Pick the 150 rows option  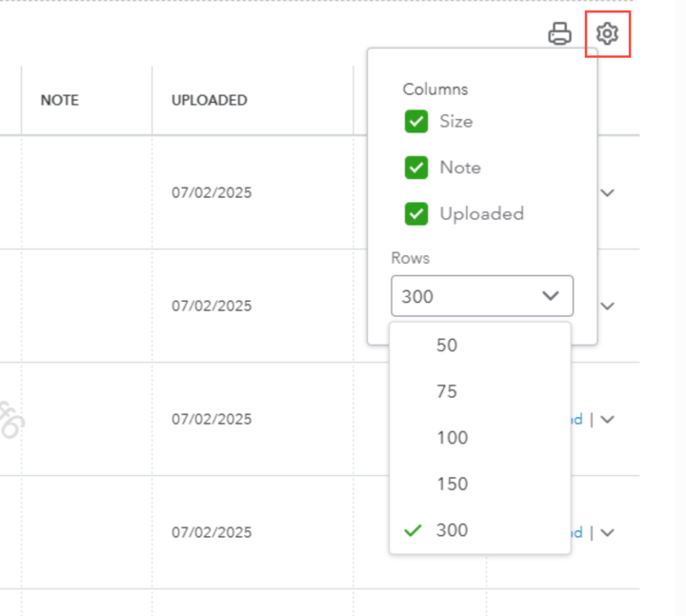tap(452, 484)
